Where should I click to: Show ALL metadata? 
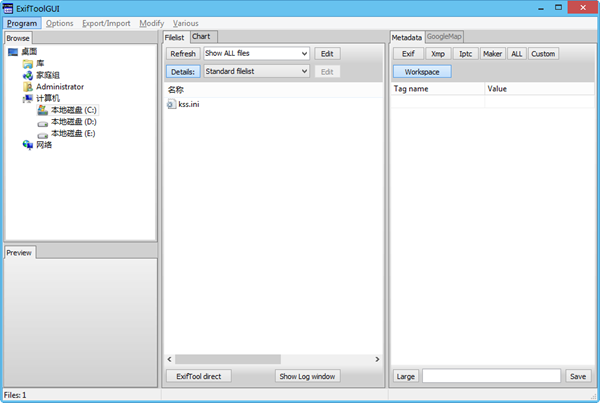(x=517, y=54)
